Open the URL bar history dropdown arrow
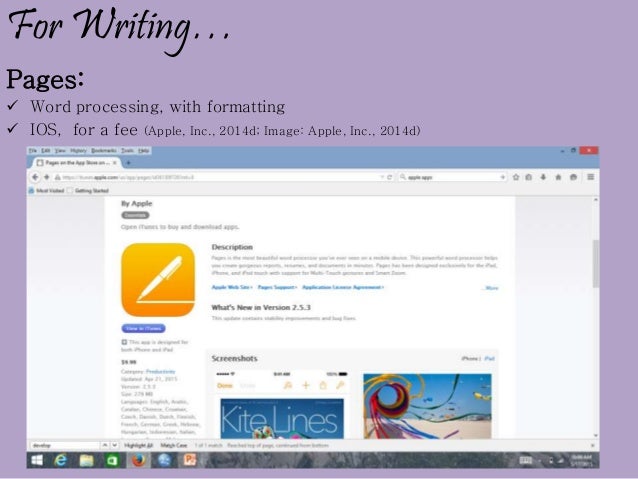 click(382, 177)
